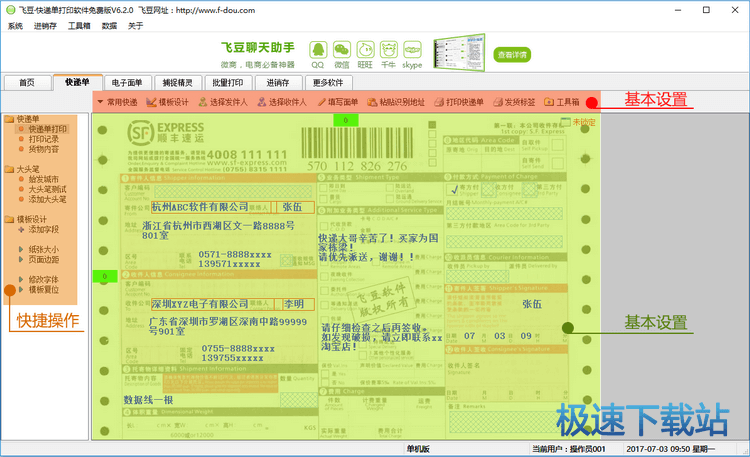
Task: Select 快递单打印 in sidebar tree
Action: click(48, 129)
